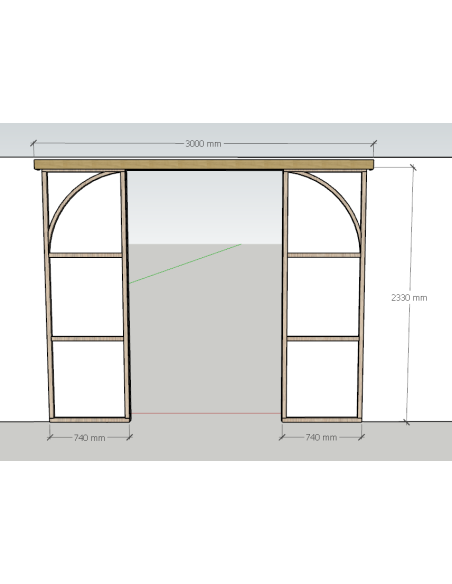Click the green axis line
The image size is (452, 584).
[185, 264]
